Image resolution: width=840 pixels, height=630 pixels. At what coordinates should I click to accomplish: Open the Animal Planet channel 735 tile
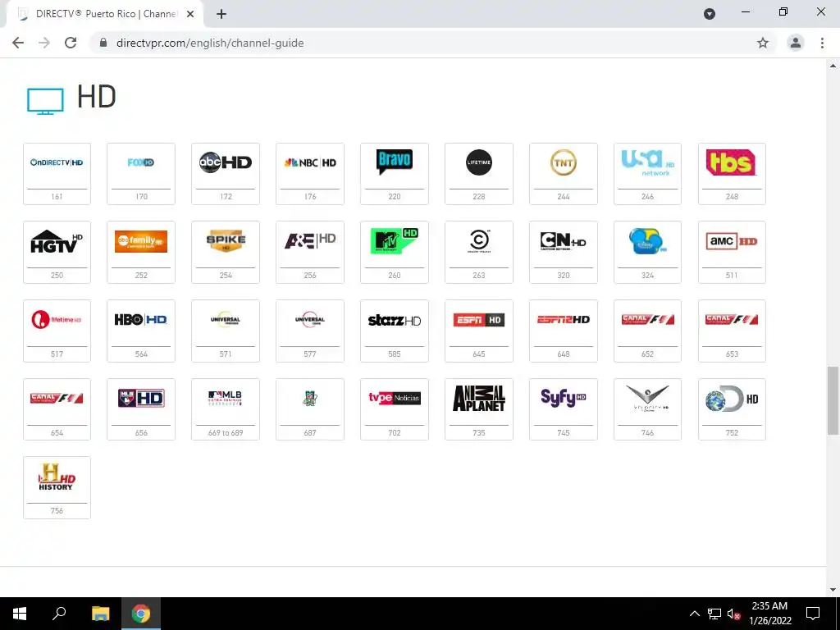(x=479, y=409)
